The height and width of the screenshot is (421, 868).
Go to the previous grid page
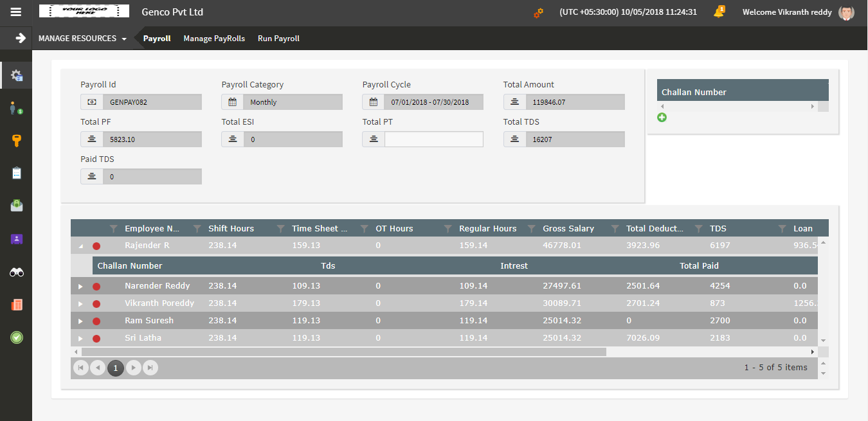point(98,368)
